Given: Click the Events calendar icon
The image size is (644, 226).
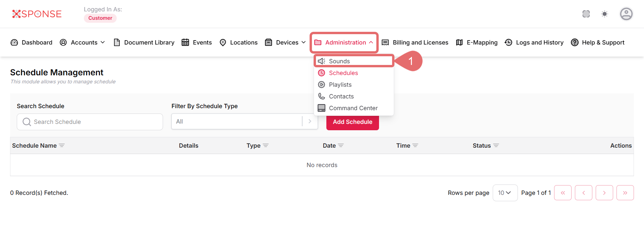Looking at the screenshot, I should (185, 43).
